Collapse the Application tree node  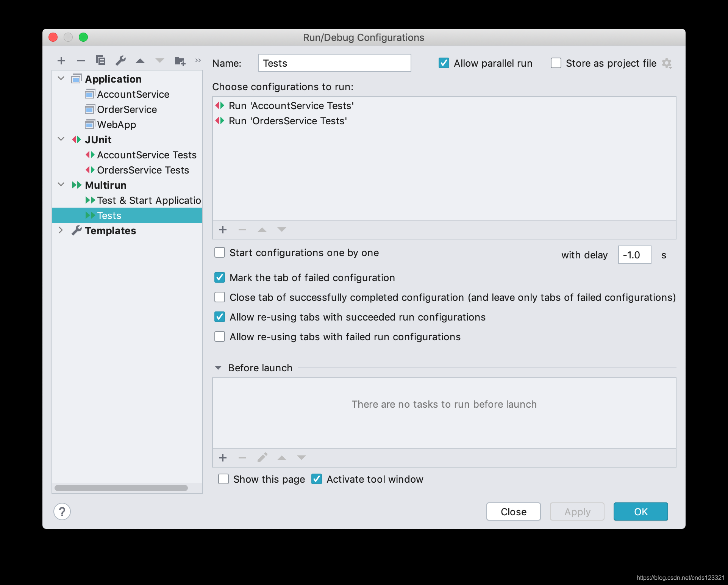coord(61,79)
